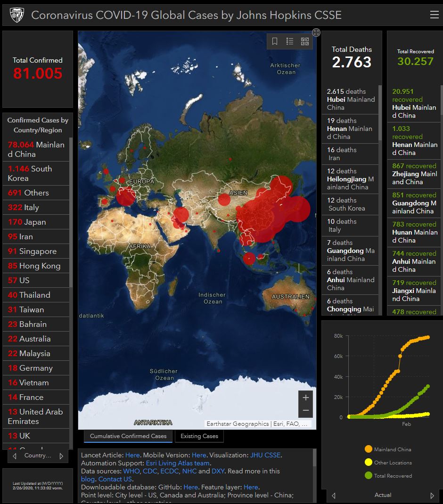Image resolution: width=443 pixels, height=504 pixels.
Task: Click the 10 deaths Italy entry
Action: click(350, 226)
